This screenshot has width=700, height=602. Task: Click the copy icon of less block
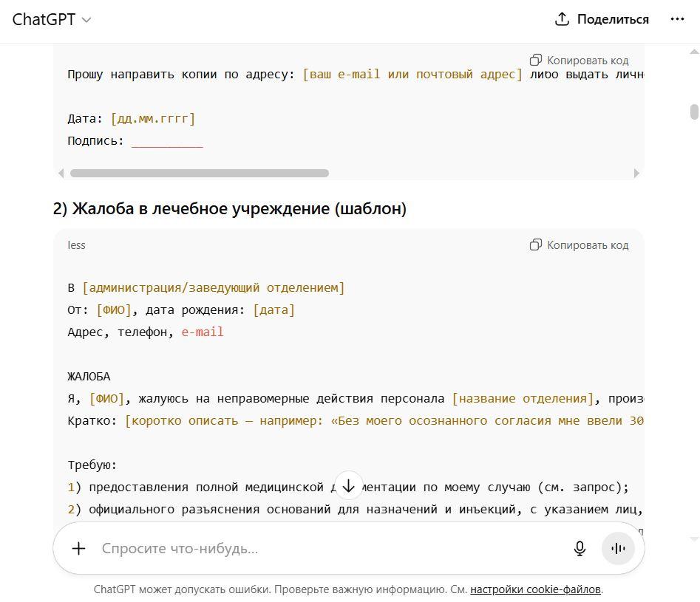coord(535,245)
